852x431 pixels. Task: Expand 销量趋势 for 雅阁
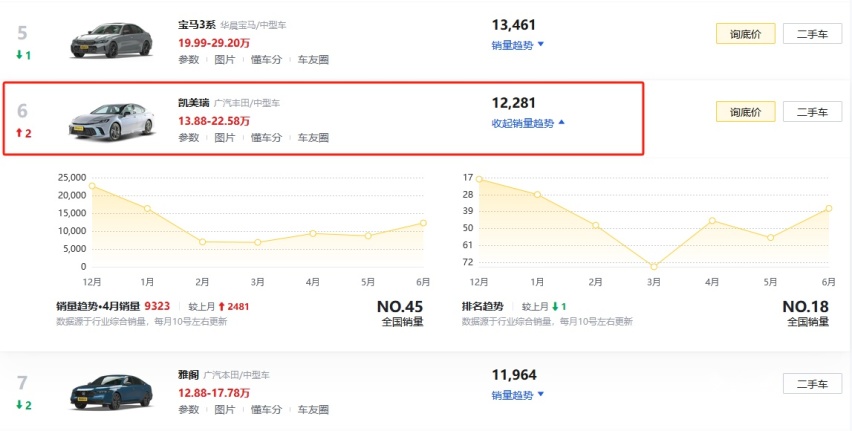pyautogui.click(x=518, y=395)
